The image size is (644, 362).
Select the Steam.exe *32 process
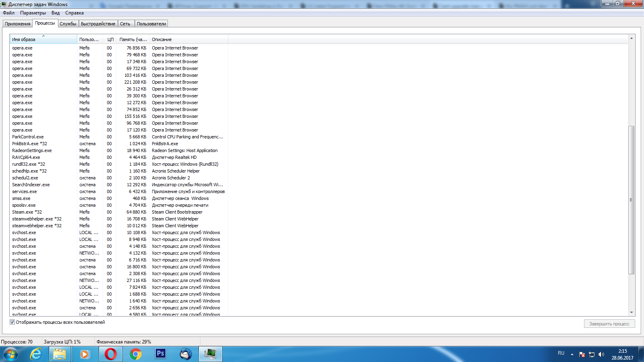(119, 212)
